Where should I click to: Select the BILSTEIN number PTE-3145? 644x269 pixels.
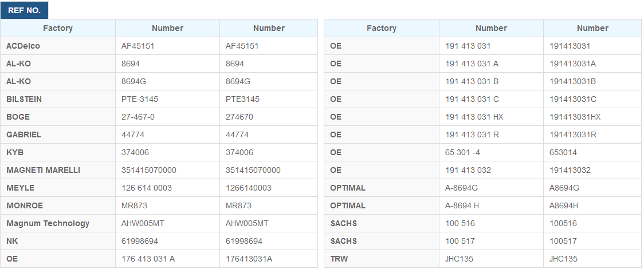pyautogui.click(x=140, y=99)
